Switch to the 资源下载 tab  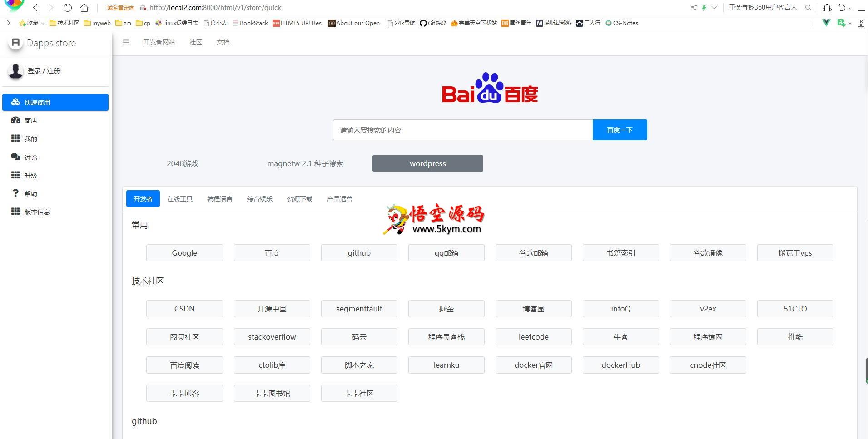(x=300, y=198)
